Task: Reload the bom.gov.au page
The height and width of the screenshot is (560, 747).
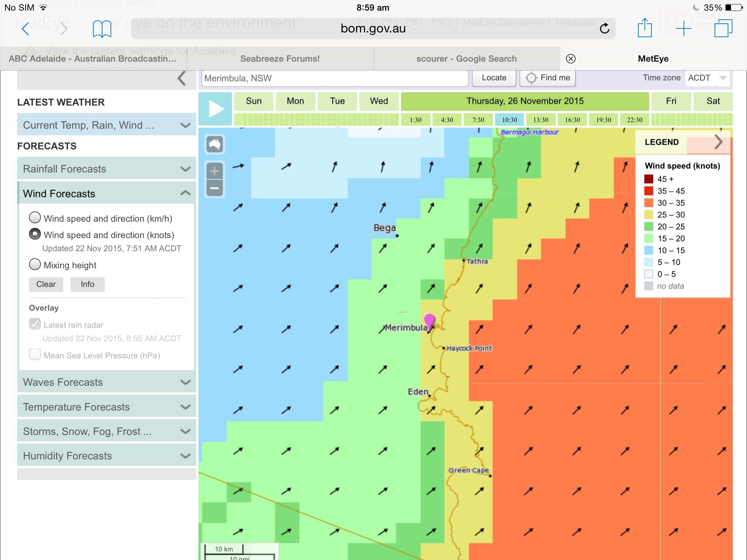Action: click(x=604, y=28)
